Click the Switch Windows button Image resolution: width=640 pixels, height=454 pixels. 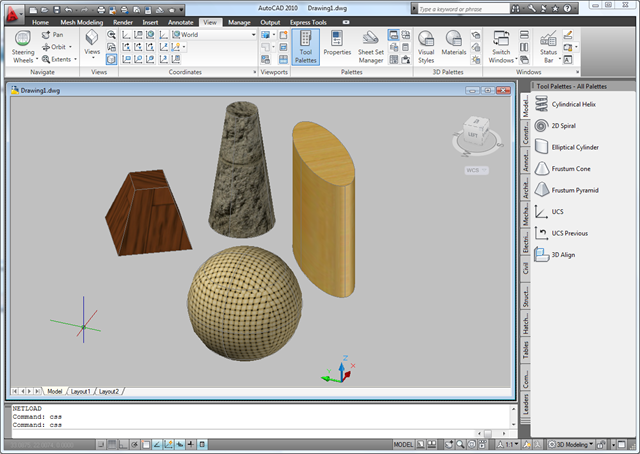[x=501, y=46]
